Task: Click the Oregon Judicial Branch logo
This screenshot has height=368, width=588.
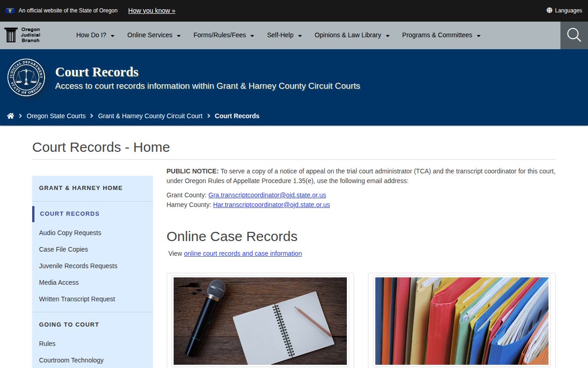Action: pos(23,35)
